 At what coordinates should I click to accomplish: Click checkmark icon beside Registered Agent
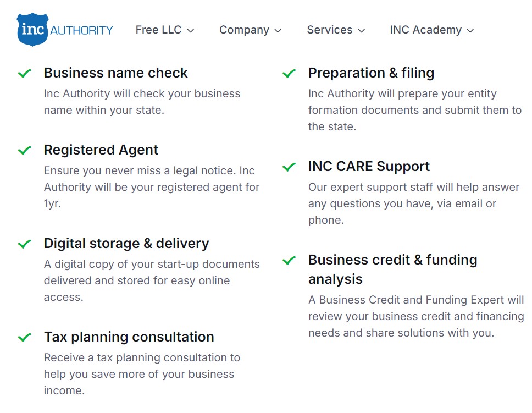tap(25, 150)
